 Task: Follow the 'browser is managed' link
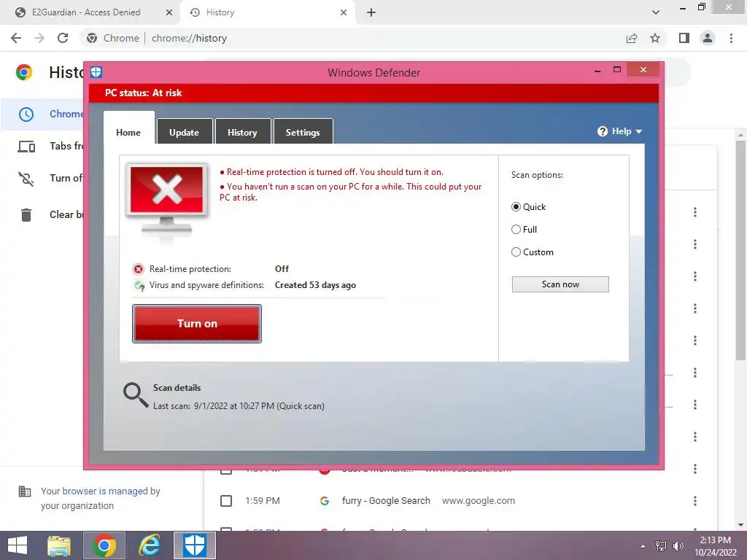(105, 491)
